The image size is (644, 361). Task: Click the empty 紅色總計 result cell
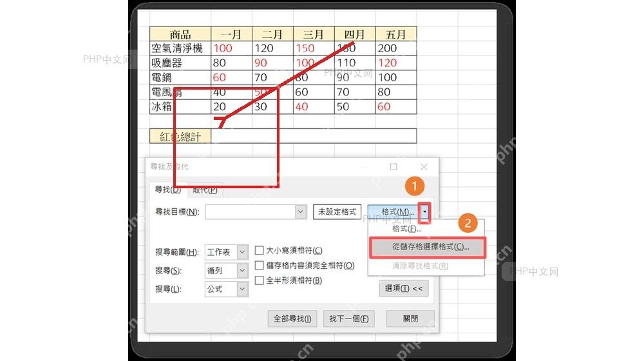coord(314,136)
